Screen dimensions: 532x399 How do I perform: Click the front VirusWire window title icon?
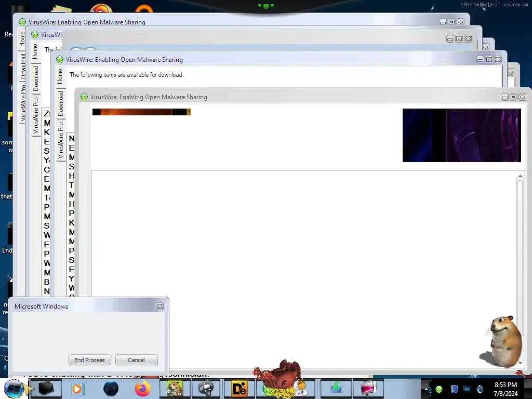click(84, 97)
